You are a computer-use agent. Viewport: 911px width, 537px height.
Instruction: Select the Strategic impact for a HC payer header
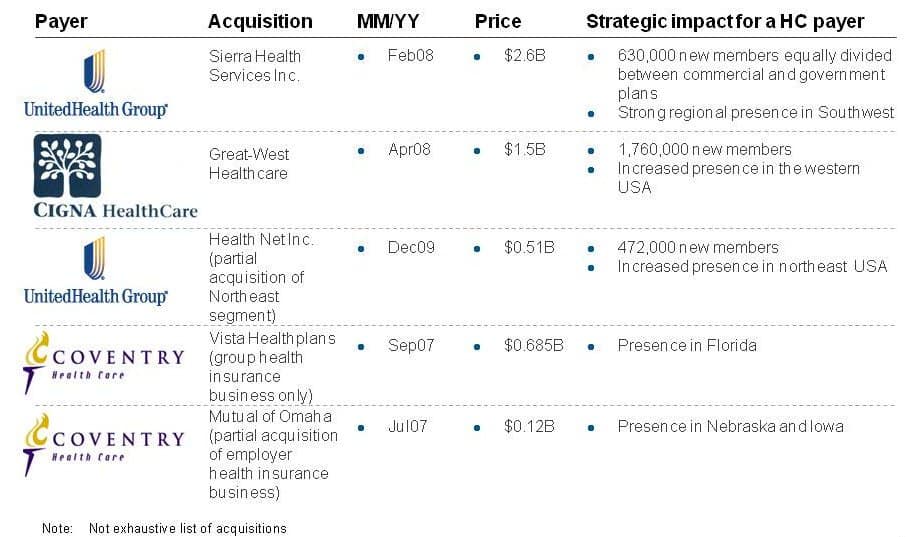tap(725, 22)
